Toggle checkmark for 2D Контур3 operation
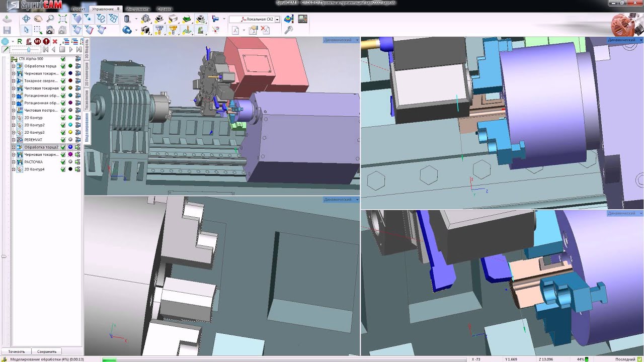Image resolution: width=644 pixels, height=362 pixels. tap(63, 132)
